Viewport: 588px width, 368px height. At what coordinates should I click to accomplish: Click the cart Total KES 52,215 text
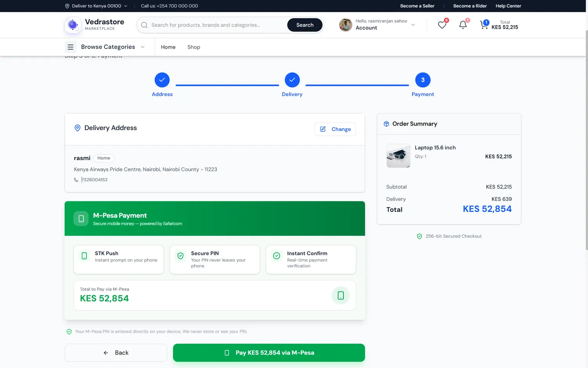pyautogui.click(x=505, y=25)
